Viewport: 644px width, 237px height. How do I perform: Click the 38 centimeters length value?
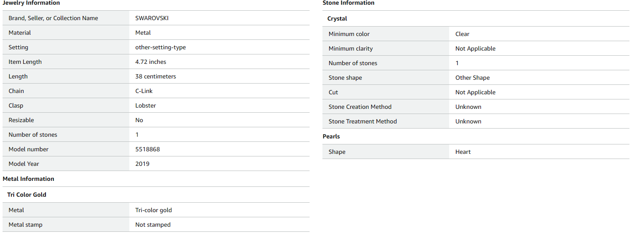tap(155, 76)
